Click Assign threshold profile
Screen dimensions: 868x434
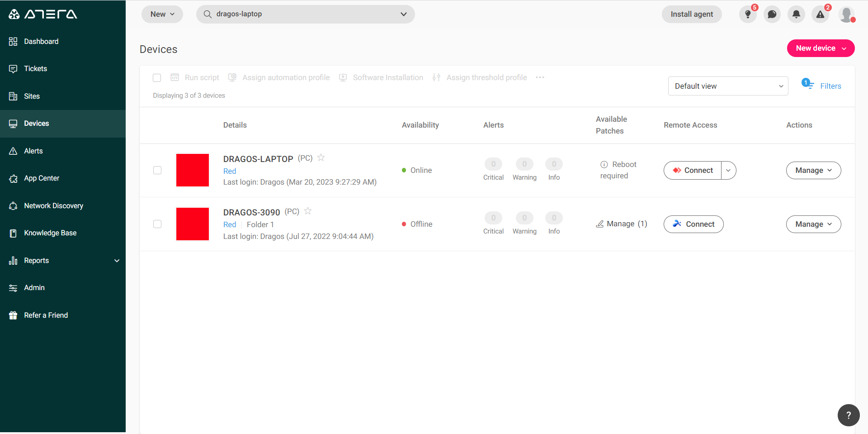[x=480, y=78]
